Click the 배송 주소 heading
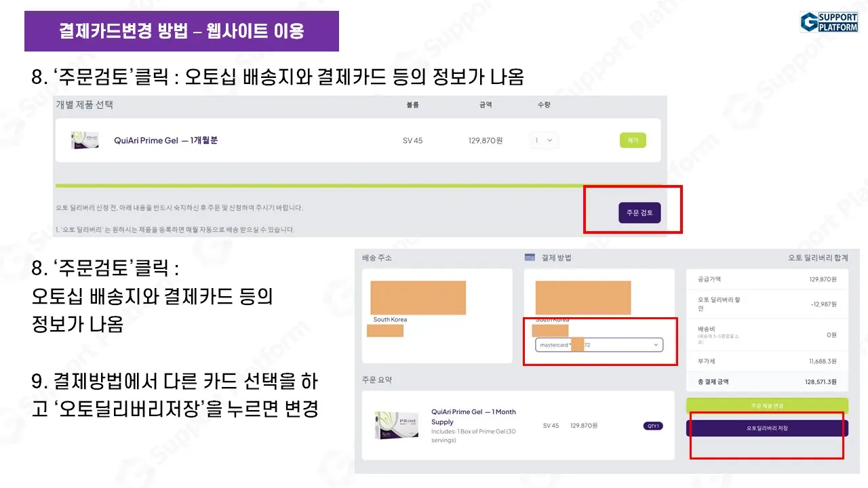Viewport: 868px width, 488px height. coord(377,258)
